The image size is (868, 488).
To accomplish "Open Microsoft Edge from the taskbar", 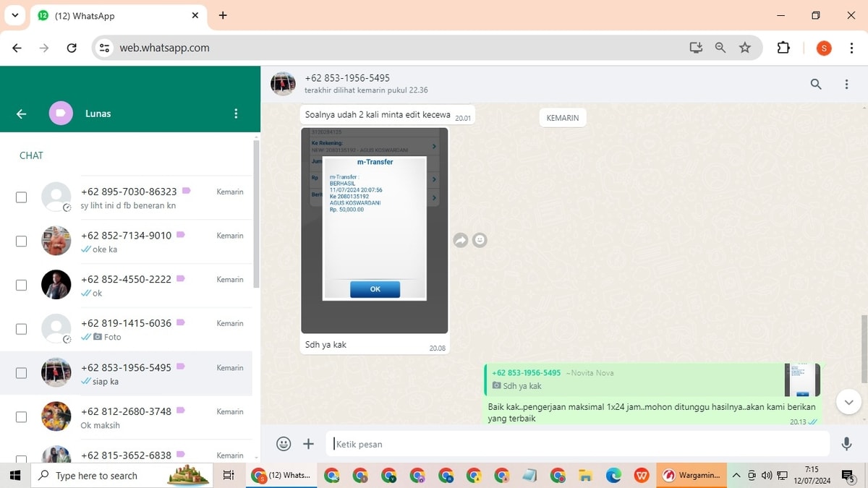I will click(613, 476).
